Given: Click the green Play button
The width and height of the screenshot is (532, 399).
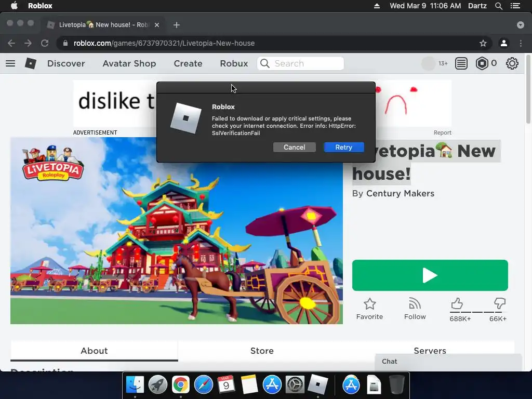Looking at the screenshot, I should 430,275.
